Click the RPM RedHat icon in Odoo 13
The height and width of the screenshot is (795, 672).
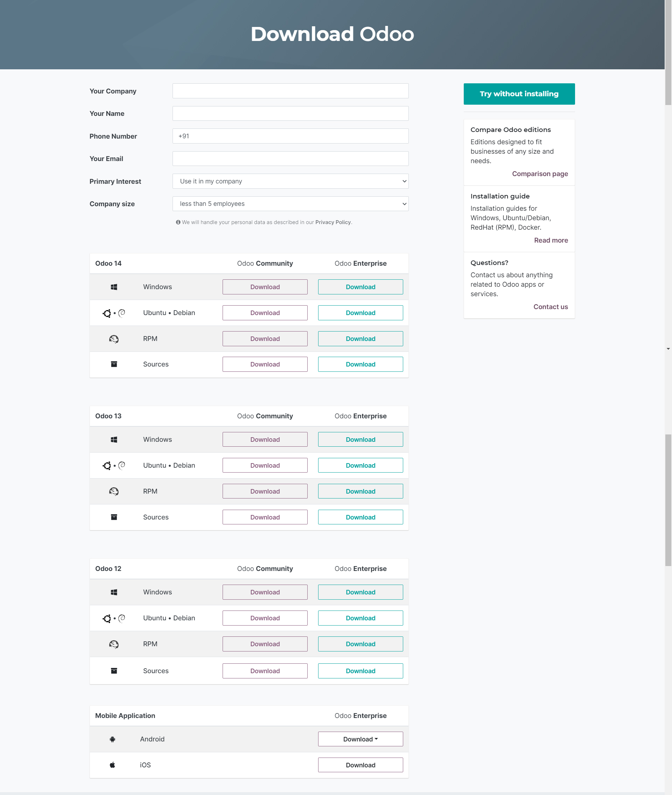(x=114, y=491)
